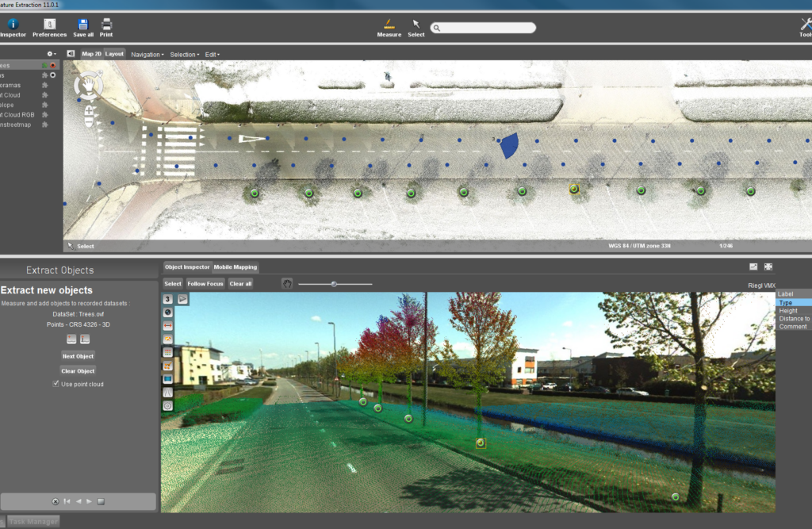Click the Print icon
This screenshot has height=529, width=812.
coord(106,28)
